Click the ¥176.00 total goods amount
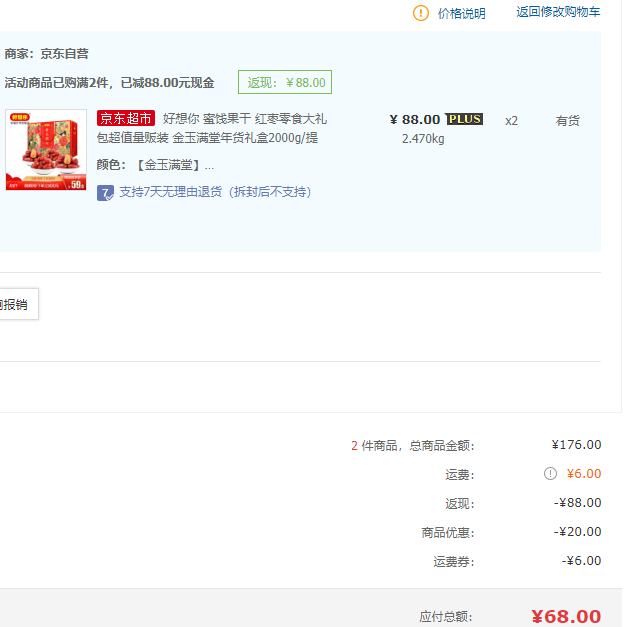Screen dimensions: 629x627 tap(576, 444)
